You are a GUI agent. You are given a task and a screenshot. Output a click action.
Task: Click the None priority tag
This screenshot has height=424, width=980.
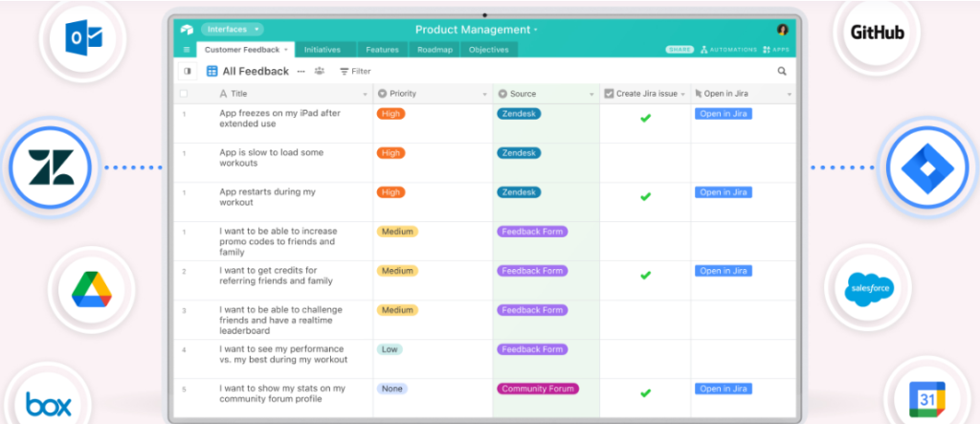(391, 389)
